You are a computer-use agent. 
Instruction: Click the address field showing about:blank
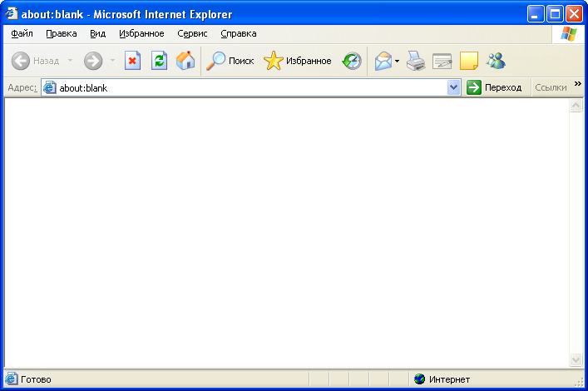250,88
